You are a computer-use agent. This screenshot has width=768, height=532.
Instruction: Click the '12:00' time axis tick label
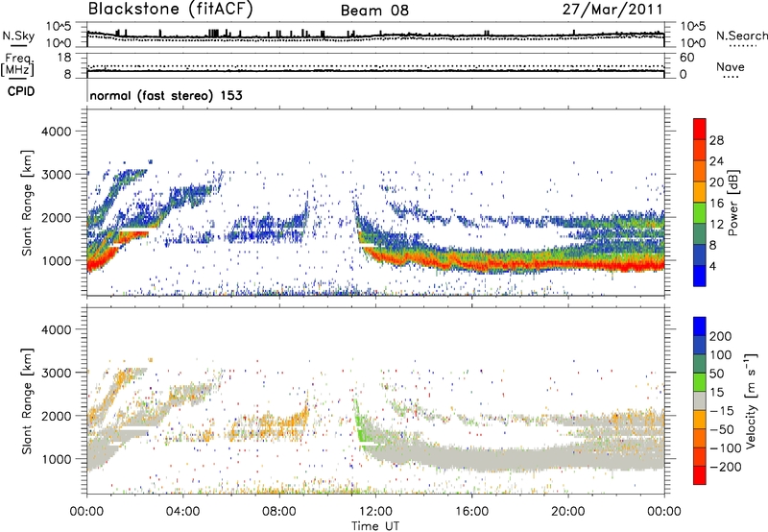pos(375,512)
